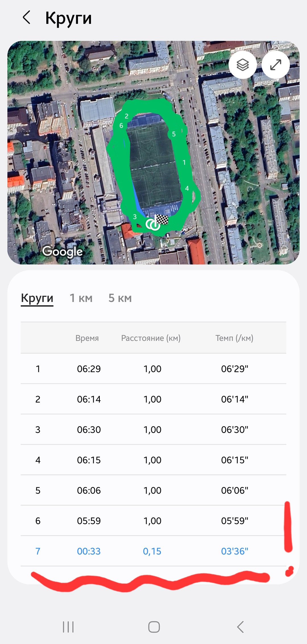This screenshot has height=644, width=307.
Task: Tap the back arrow next to Круги
Action: [26, 17]
